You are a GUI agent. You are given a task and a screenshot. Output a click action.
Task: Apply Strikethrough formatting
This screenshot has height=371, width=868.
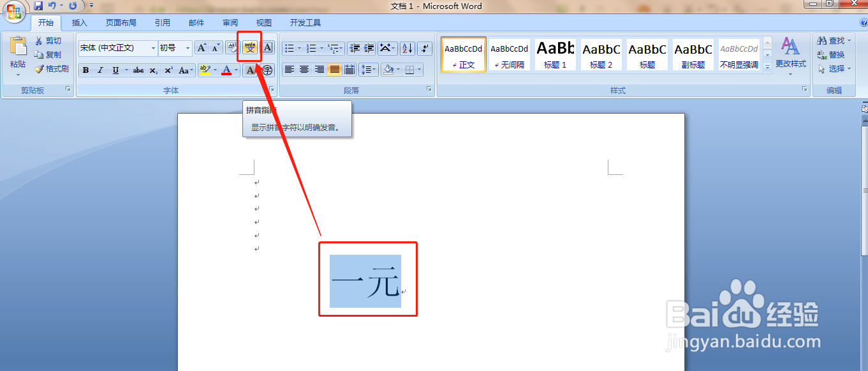click(x=139, y=70)
